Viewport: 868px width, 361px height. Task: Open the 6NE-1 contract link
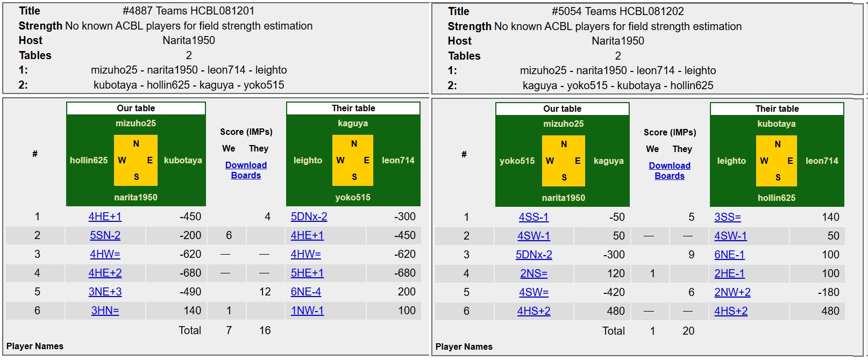coord(729,255)
